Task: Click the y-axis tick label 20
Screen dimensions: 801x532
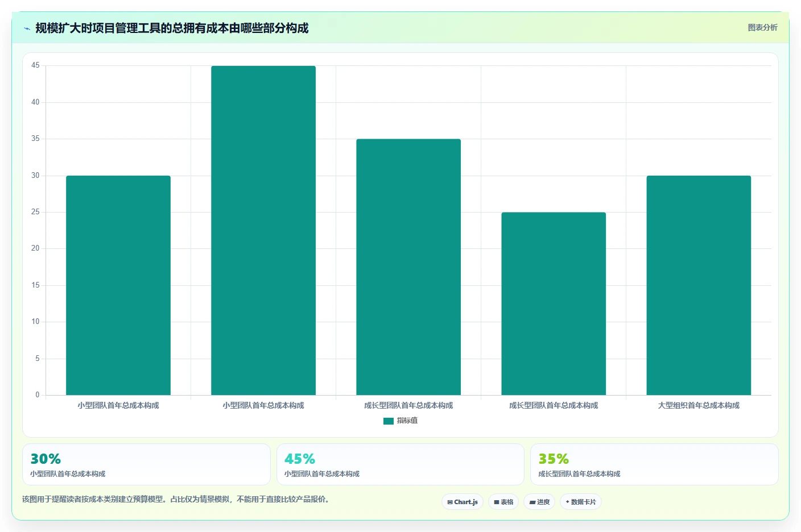Action: click(x=35, y=248)
